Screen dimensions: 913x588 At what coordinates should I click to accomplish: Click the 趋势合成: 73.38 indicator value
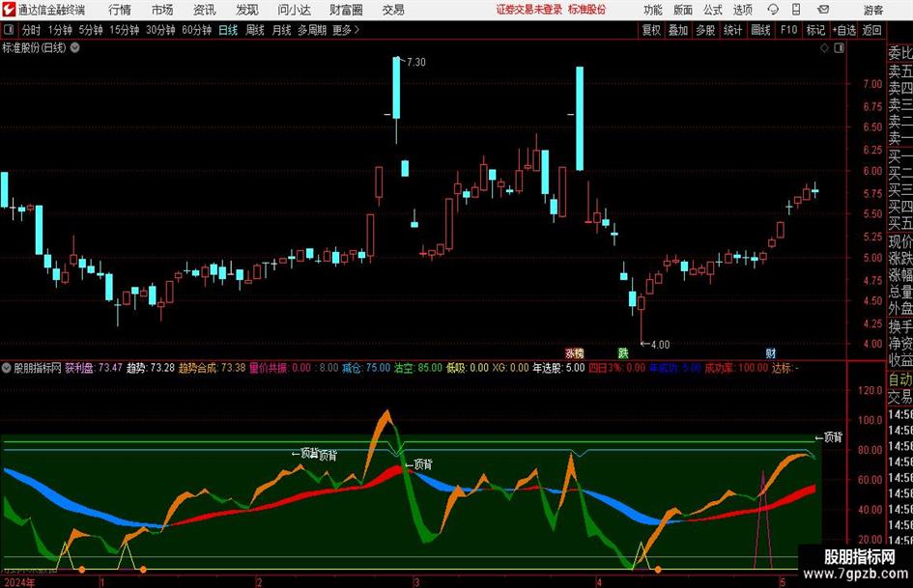click(x=212, y=368)
